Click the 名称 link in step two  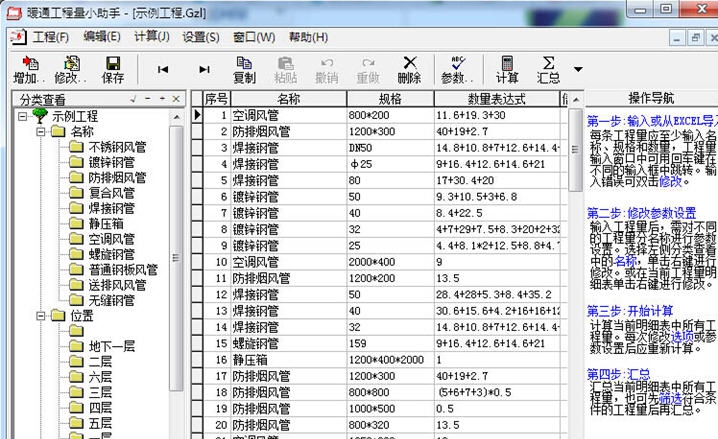click(x=626, y=261)
